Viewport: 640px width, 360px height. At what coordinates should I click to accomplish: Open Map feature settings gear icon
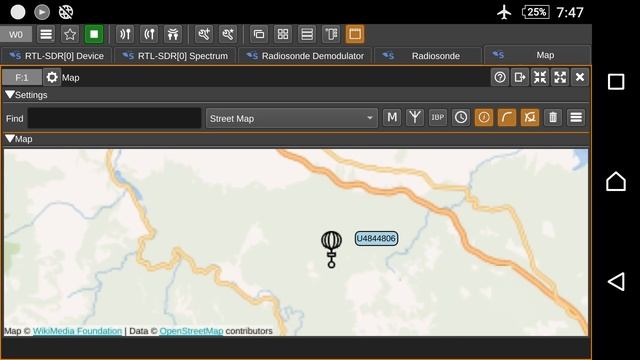click(52, 77)
